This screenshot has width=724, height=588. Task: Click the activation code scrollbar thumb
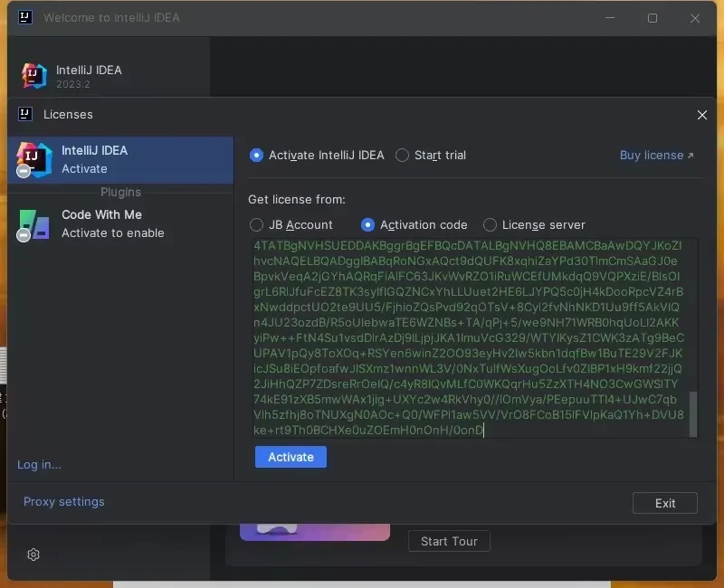pyautogui.click(x=693, y=414)
